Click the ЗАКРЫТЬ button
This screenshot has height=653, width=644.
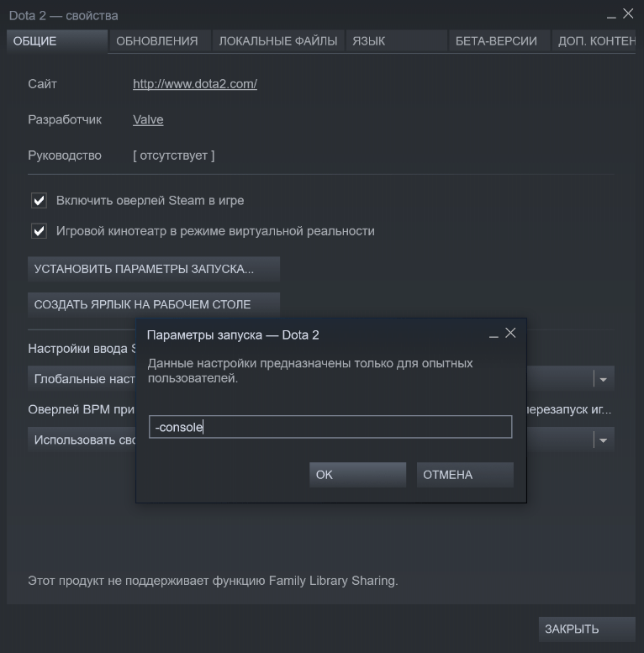587,629
